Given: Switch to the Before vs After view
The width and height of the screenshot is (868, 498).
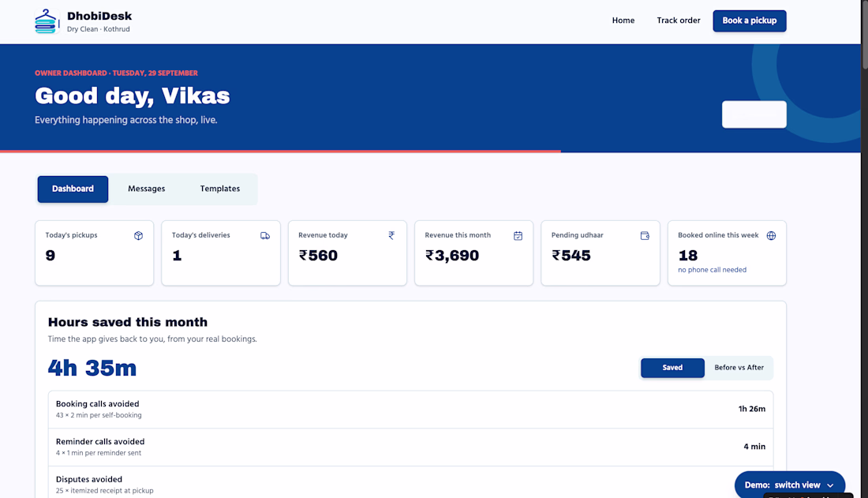Looking at the screenshot, I should (739, 368).
